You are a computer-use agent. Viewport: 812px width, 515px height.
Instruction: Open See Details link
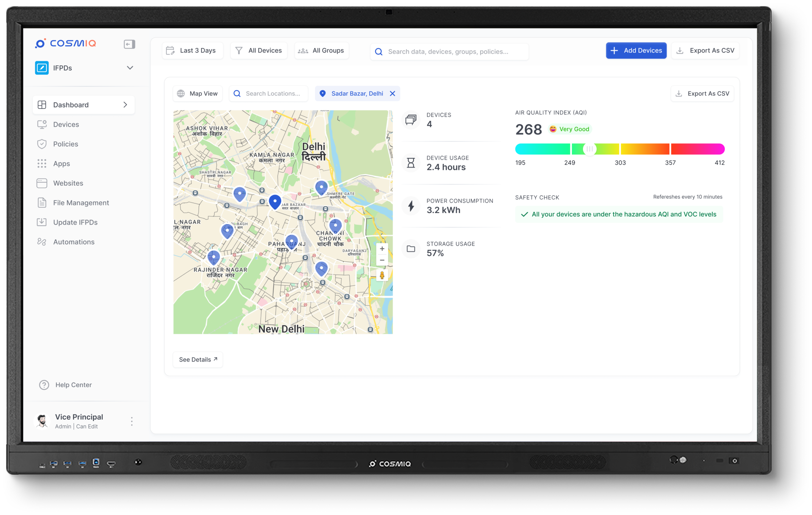[x=198, y=359]
